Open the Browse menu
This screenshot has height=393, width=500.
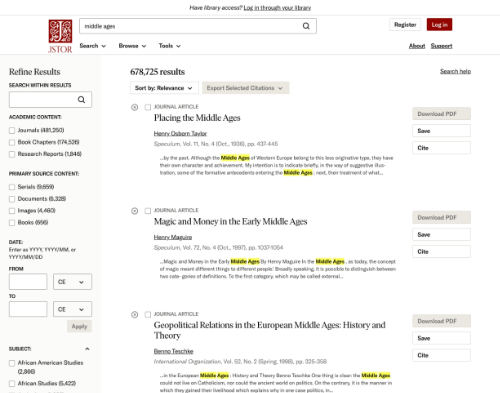[x=132, y=46]
